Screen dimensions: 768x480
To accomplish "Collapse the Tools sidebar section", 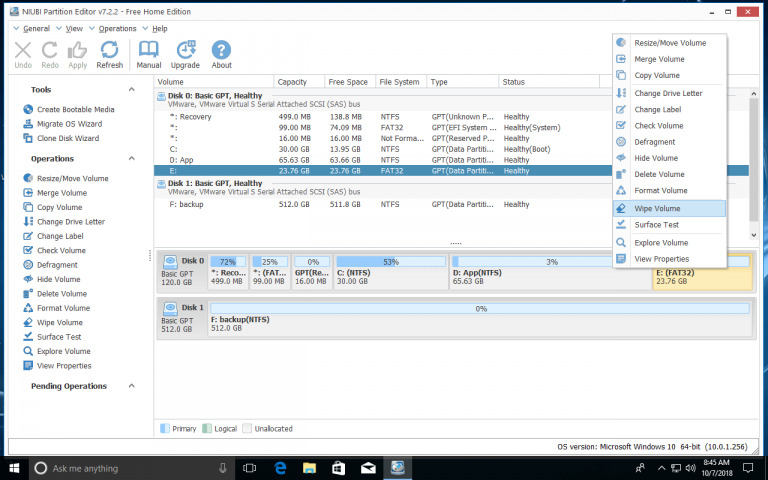I will pyautogui.click(x=131, y=89).
